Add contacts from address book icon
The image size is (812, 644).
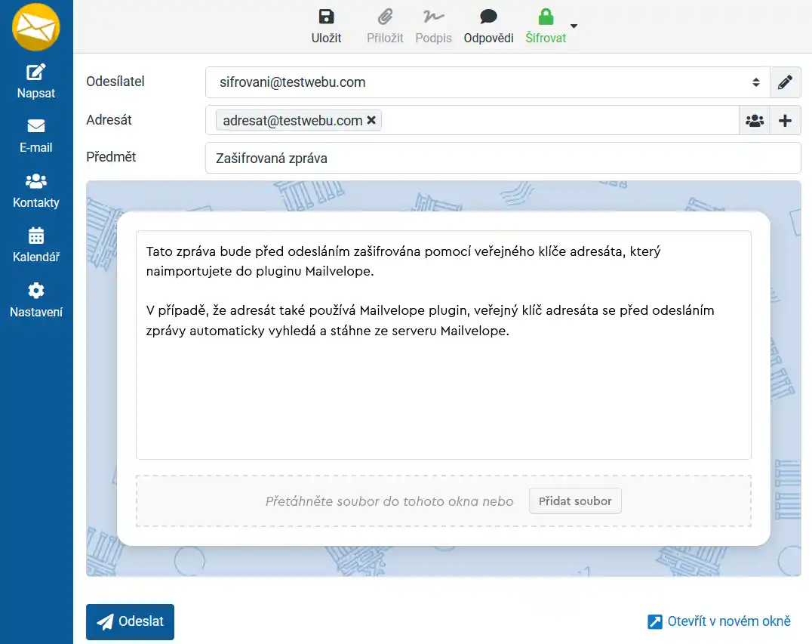(755, 120)
